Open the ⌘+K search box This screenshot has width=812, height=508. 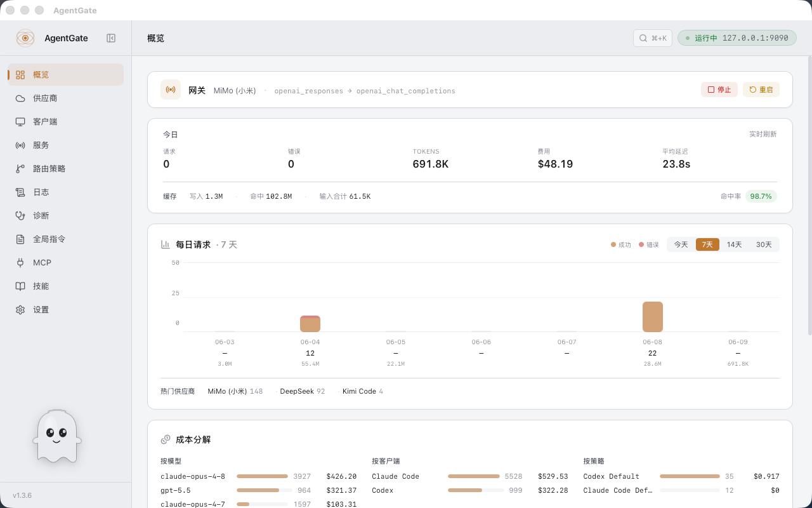tap(653, 38)
